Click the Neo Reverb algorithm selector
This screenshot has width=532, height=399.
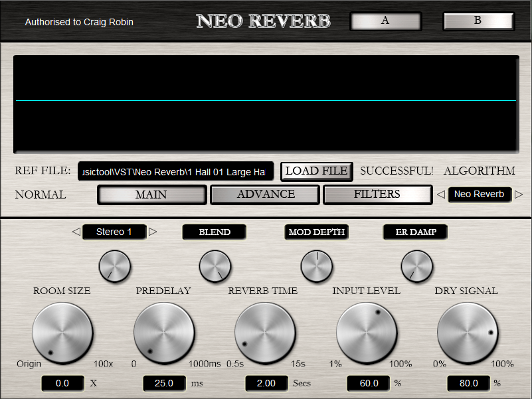pyautogui.click(x=479, y=195)
